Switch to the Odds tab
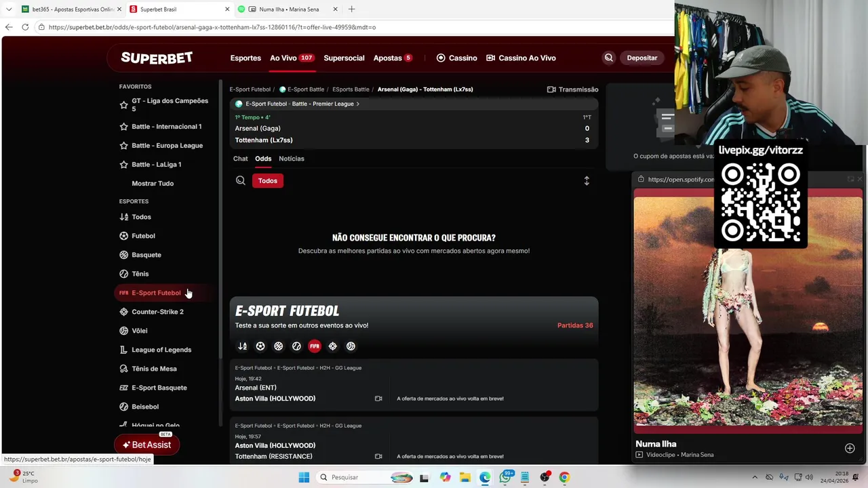The image size is (868, 488). pos(263,159)
